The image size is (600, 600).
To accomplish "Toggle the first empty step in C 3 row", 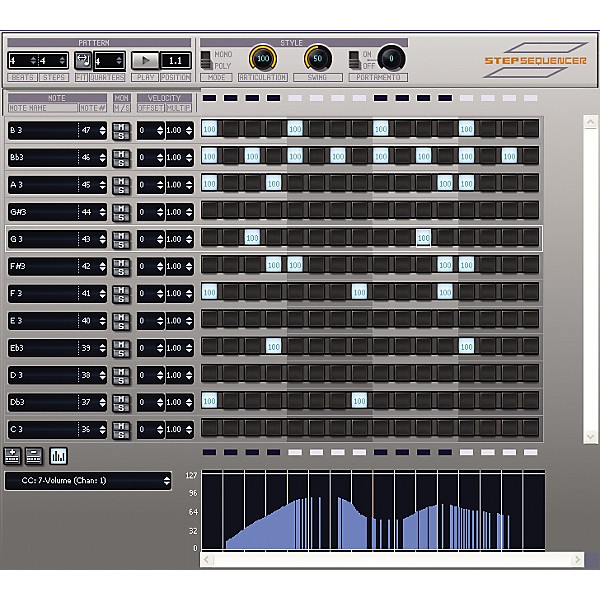I will tap(209, 428).
